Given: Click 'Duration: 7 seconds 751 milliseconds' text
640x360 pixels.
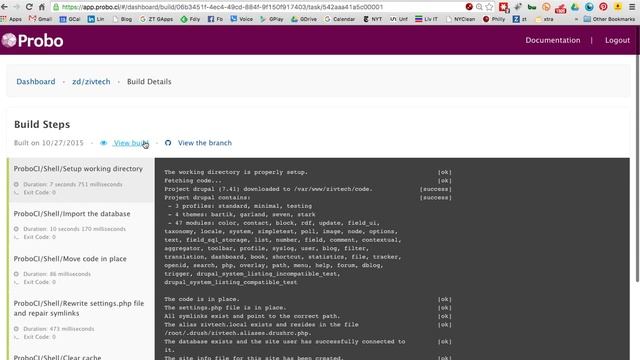Looking at the screenshot, I should 73,184.
